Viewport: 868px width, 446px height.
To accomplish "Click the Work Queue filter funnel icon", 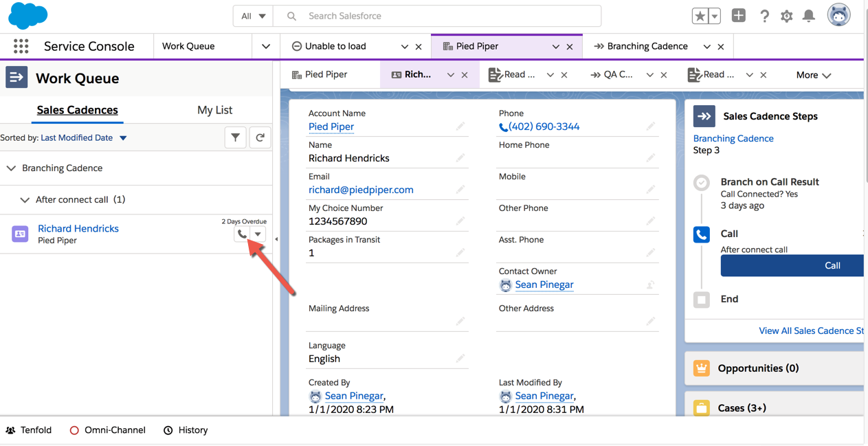I will 235,137.
